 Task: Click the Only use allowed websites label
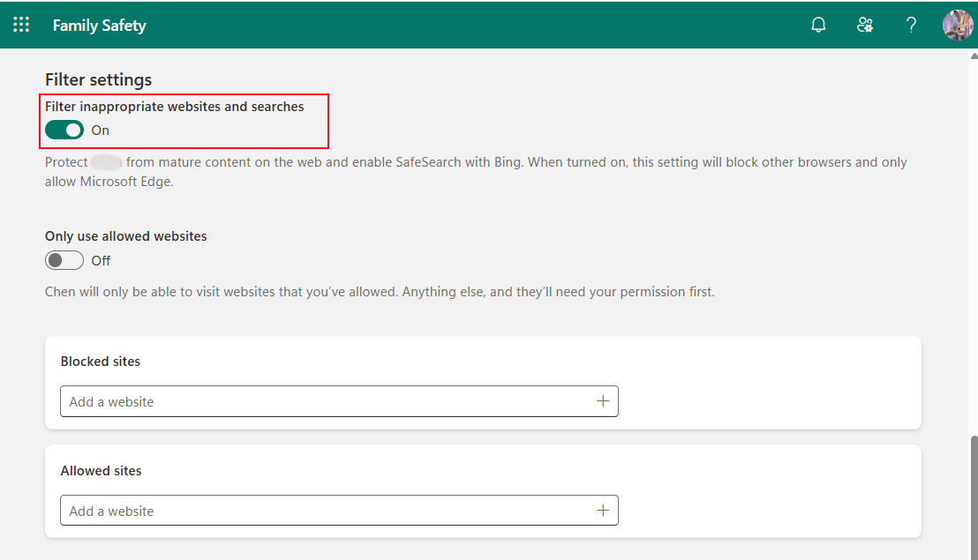coord(125,235)
